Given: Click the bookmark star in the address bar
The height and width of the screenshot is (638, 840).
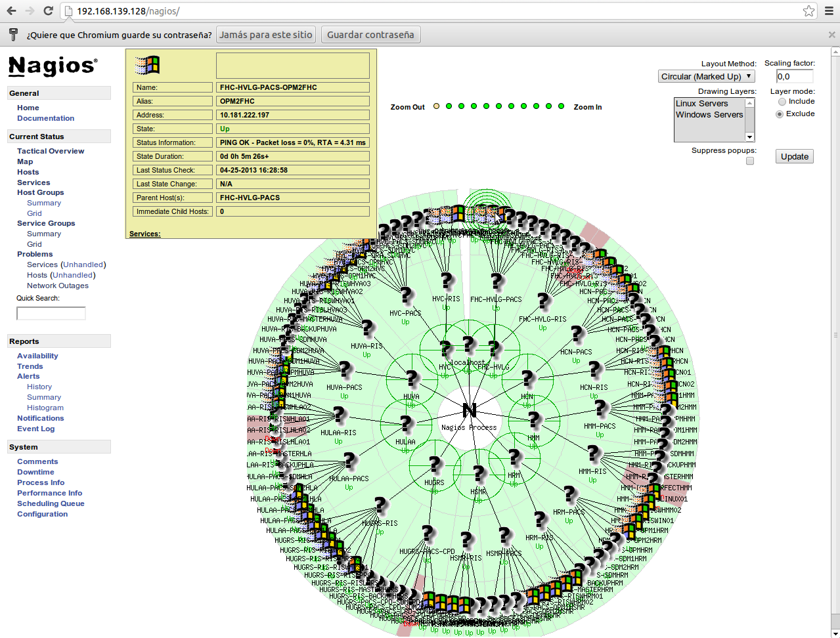Looking at the screenshot, I should pos(808,11).
